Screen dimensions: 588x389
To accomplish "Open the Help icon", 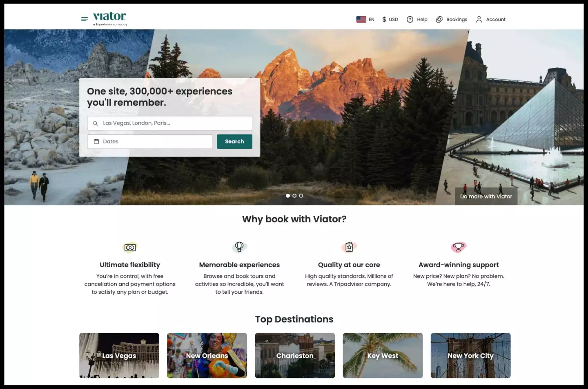I will [410, 19].
